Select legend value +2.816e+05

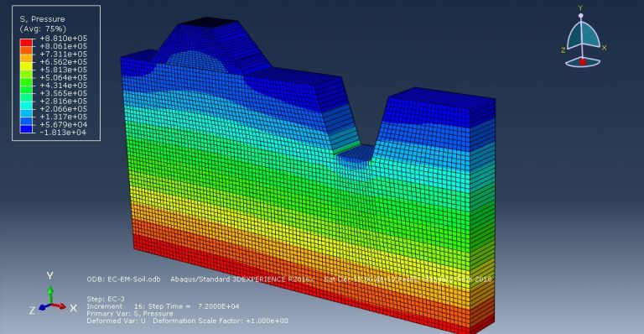[x=63, y=101]
